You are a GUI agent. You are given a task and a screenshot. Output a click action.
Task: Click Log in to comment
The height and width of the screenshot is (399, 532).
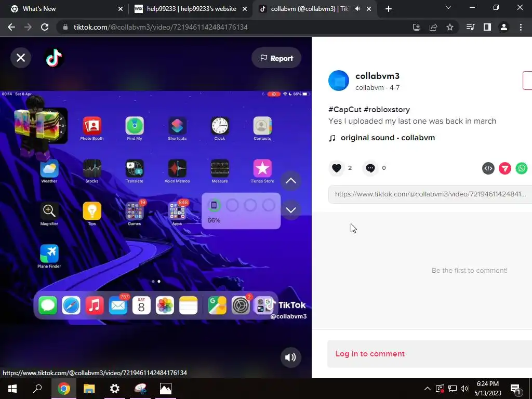pyautogui.click(x=370, y=353)
